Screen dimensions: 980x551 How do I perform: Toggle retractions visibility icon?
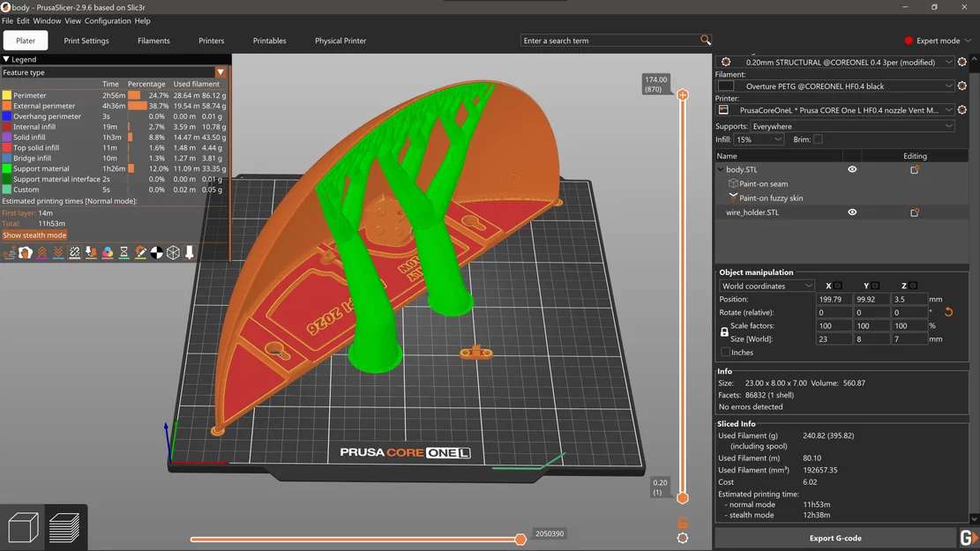[x=41, y=252]
